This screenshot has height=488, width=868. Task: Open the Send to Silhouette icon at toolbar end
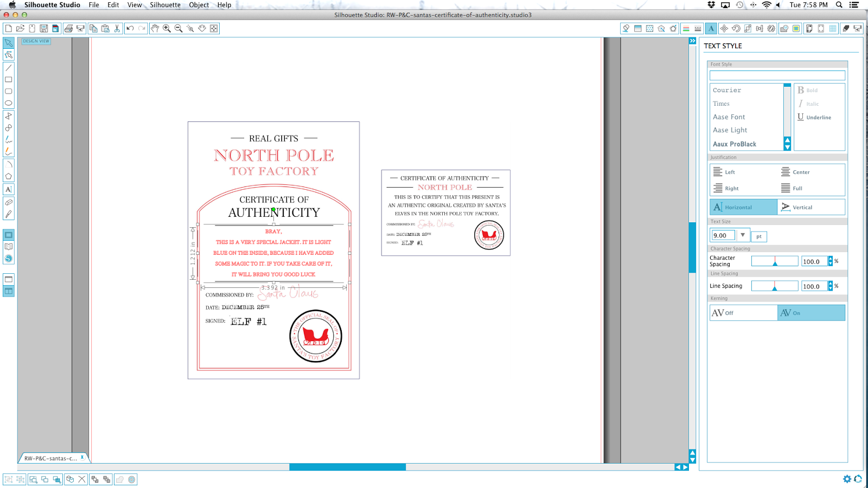pyautogui.click(x=858, y=28)
